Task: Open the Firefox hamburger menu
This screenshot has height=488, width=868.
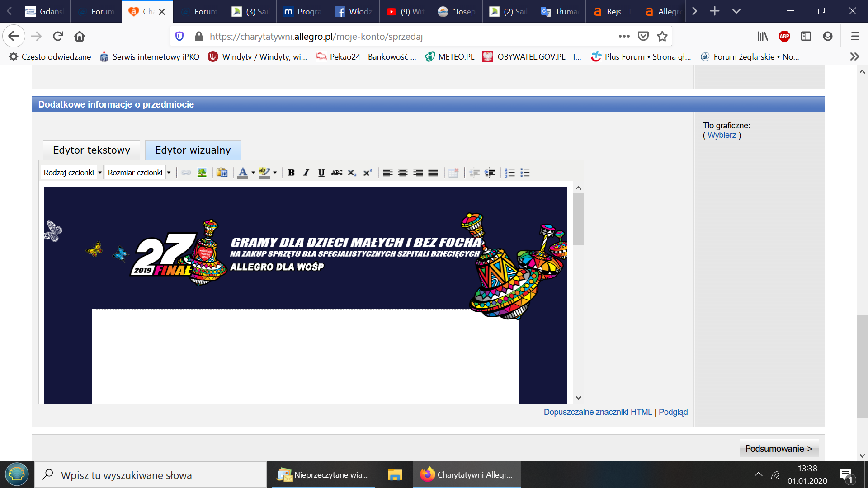Action: coord(855,36)
